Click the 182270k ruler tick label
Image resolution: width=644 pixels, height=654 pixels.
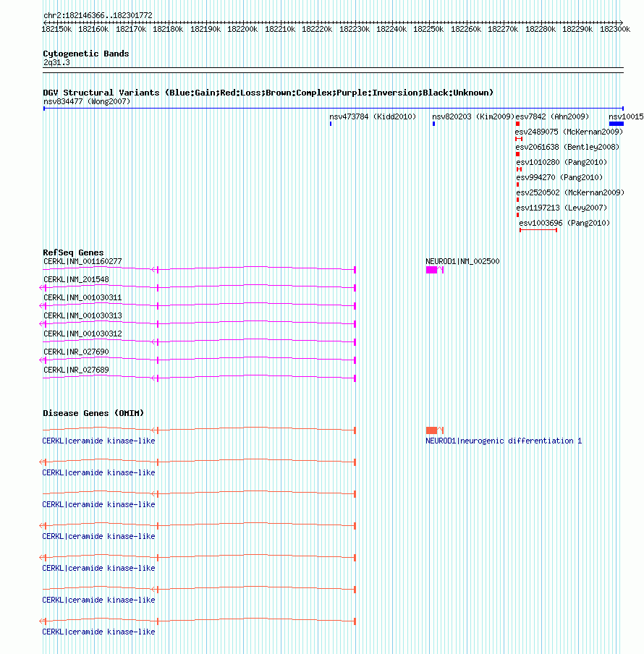point(503,29)
